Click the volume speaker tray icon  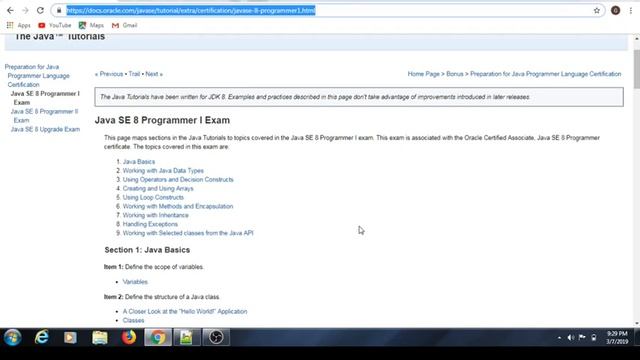pos(571,338)
